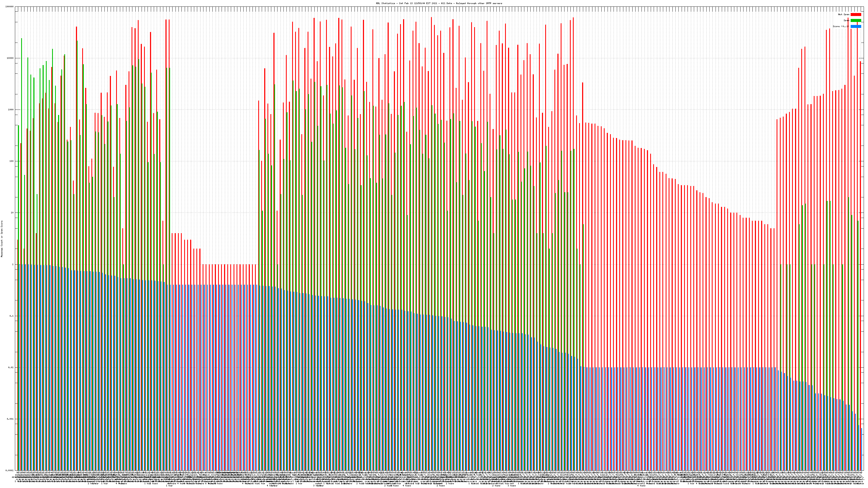Viewport: 868px width, 488px height.
Task: Click the 0.1 y-axis tick label
Action: pos(12,316)
